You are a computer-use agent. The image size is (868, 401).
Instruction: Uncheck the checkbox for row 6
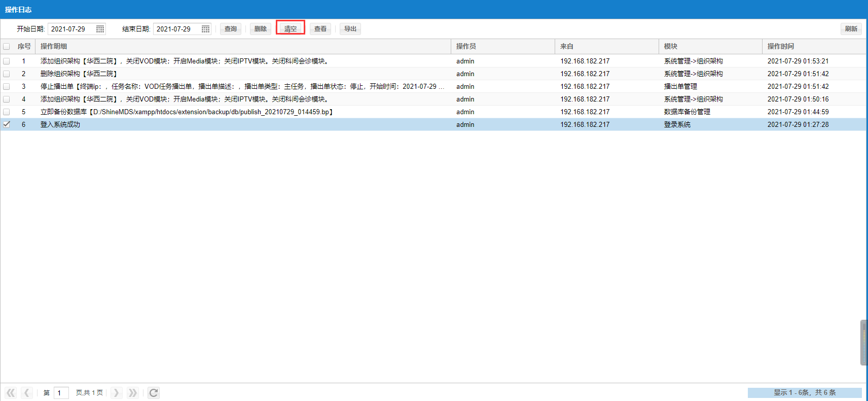[7, 124]
